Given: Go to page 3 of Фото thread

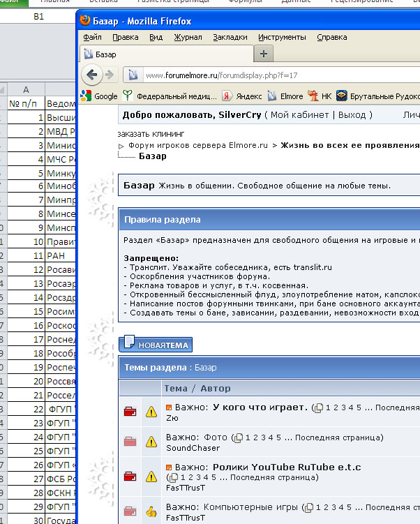Looking at the screenshot, I should [x=264, y=437].
